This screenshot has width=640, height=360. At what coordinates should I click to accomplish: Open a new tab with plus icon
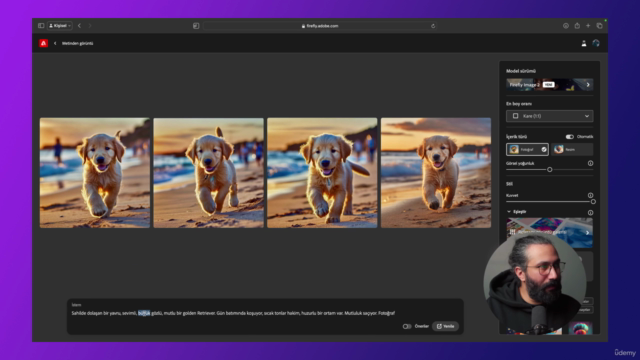(588, 26)
